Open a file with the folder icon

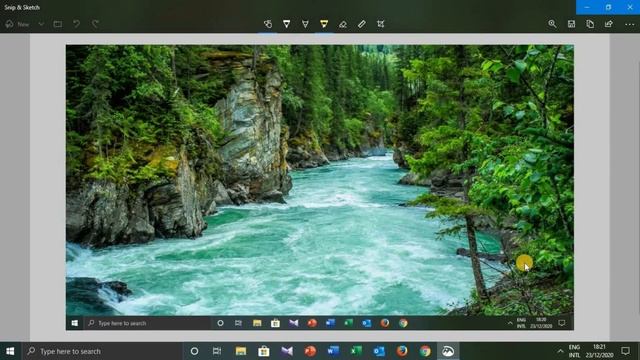[x=58, y=24]
